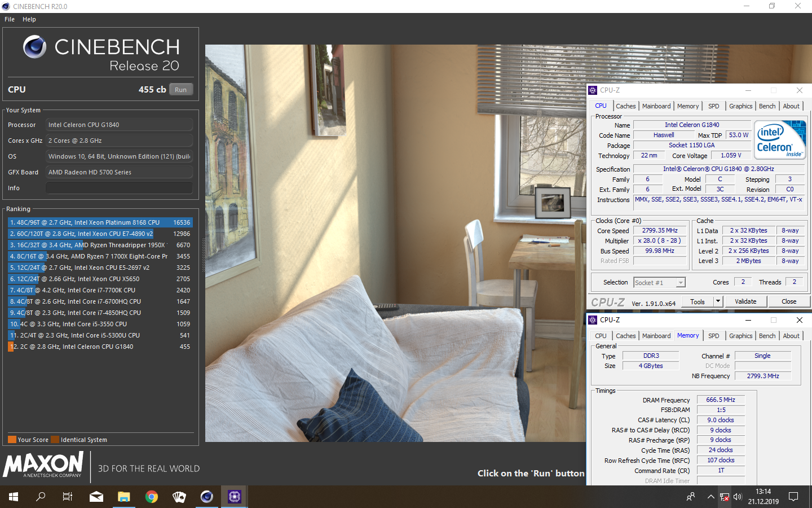The image size is (812, 508).
Task: Click upper CPU-Z window title icon
Action: [x=593, y=90]
